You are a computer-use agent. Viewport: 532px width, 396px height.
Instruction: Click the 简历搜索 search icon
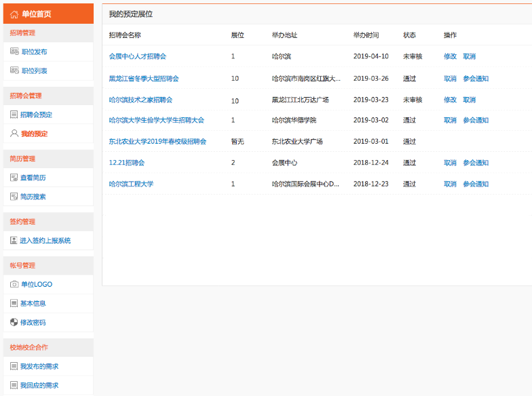14,197
